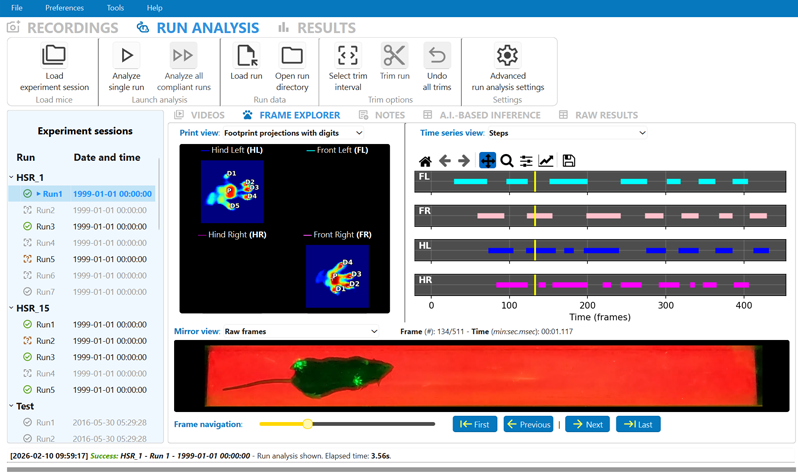Open Time series view Steps dropdown

point(567,133)
